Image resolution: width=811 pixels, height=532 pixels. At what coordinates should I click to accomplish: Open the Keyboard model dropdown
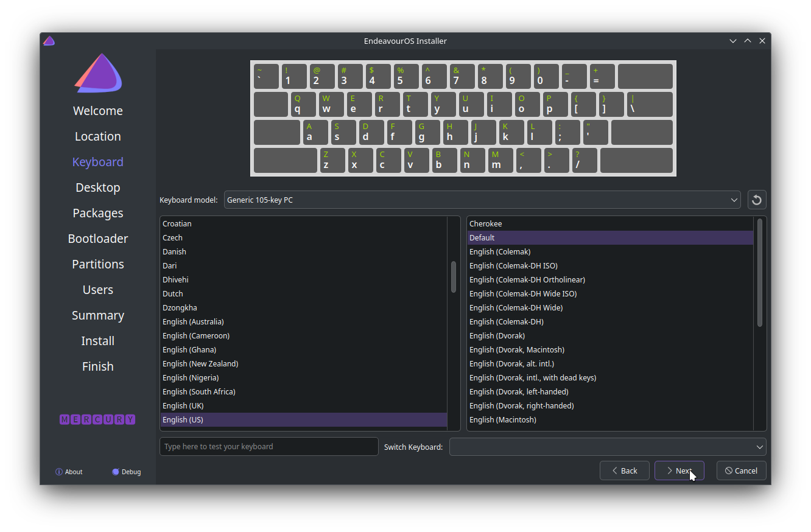click(482, 200)
